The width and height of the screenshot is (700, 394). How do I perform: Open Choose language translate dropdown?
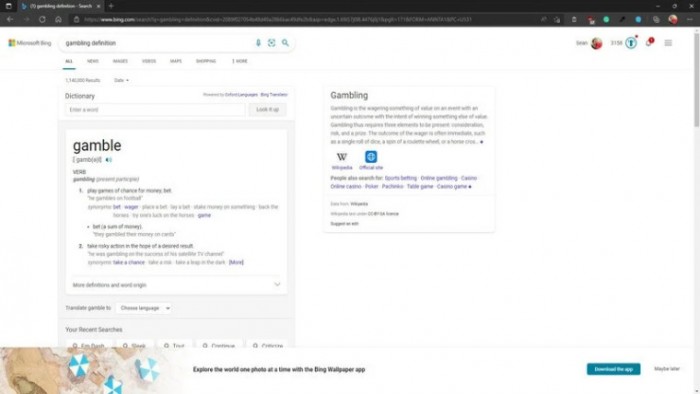pos(144,308)
